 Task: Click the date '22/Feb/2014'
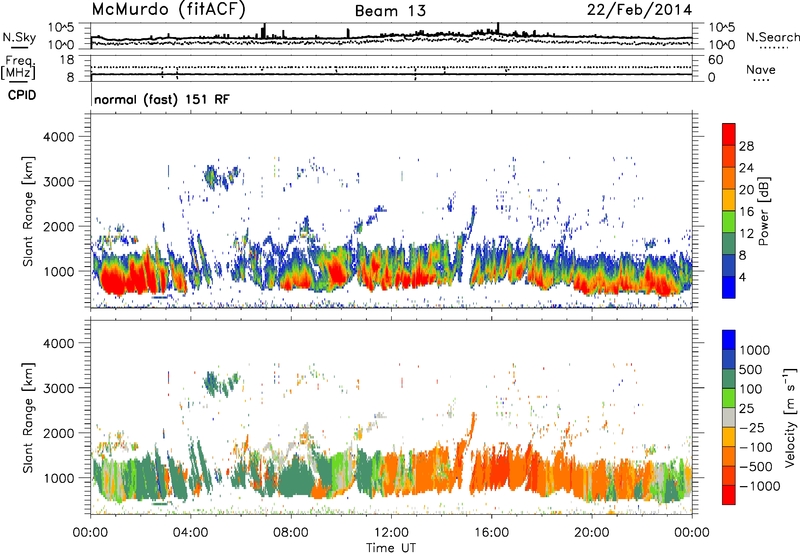(639, 10)
